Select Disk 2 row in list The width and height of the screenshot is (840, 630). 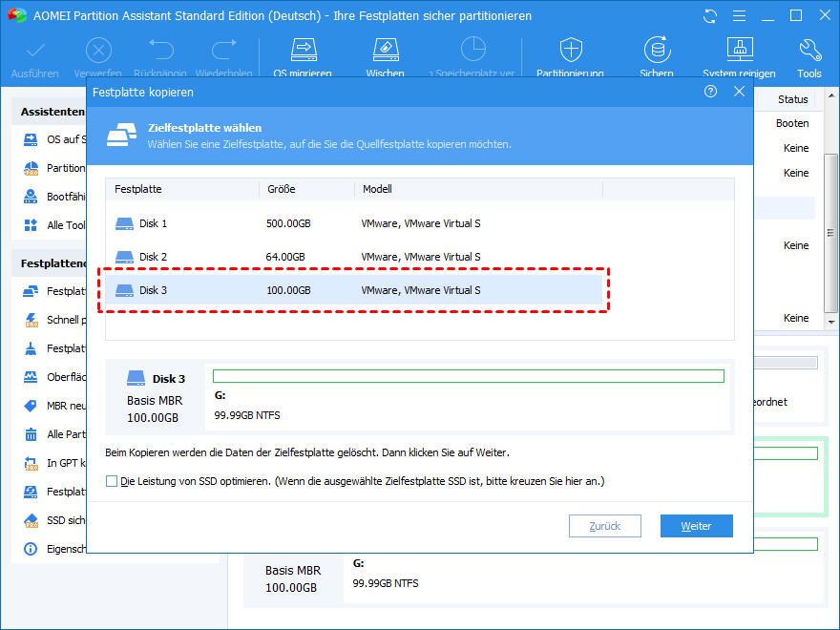point(353,257)
